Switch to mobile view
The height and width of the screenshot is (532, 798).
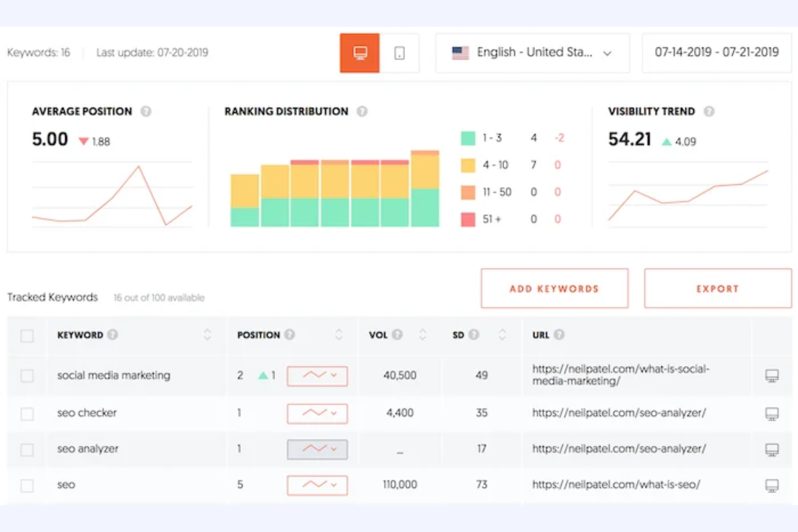coord(399,52)
